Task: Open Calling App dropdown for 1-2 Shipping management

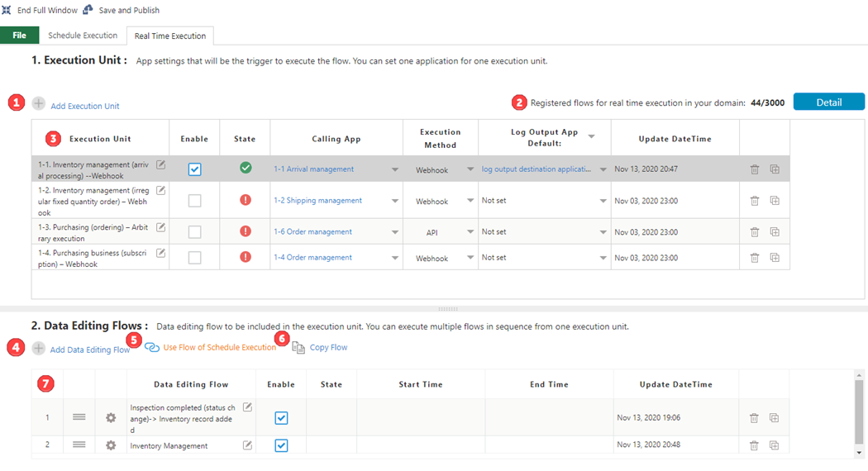Action: (x=394, y=201)
